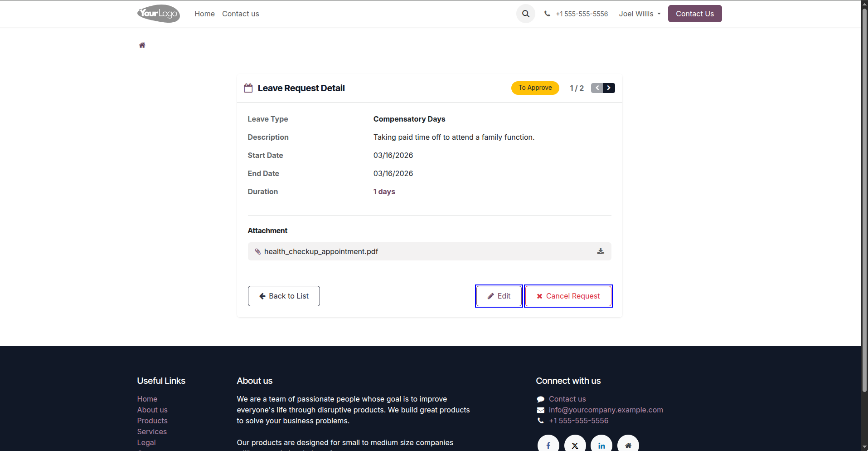Image resolution: width=868 pixels, height=451 pixels.
Task: Open the LinkedIn social icon
Action: [x=601, y=445]
